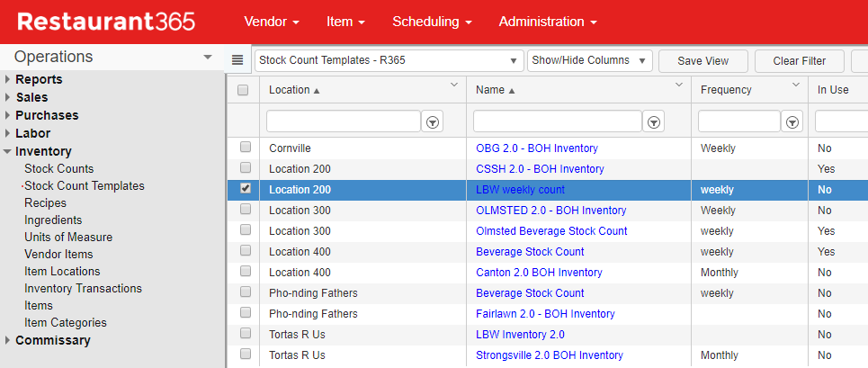Check the Fairlawn 2.0 - BOH Inventory checkbox
This screenshot has height=368, width=868.
pyautogui.click(x=246, y=312)
